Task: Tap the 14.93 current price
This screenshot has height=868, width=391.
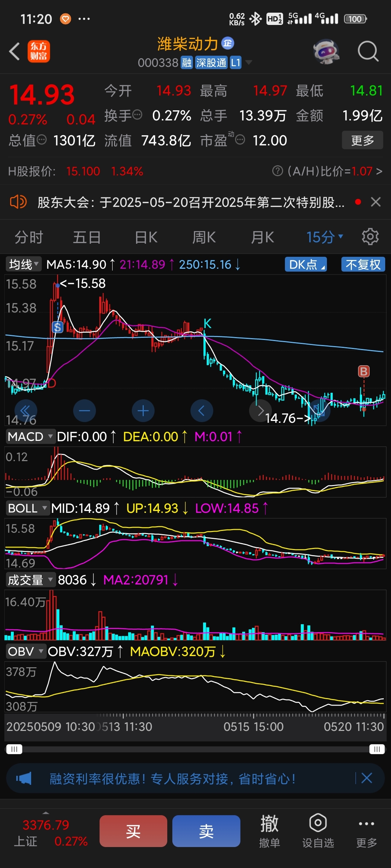Action: [42, 95]
